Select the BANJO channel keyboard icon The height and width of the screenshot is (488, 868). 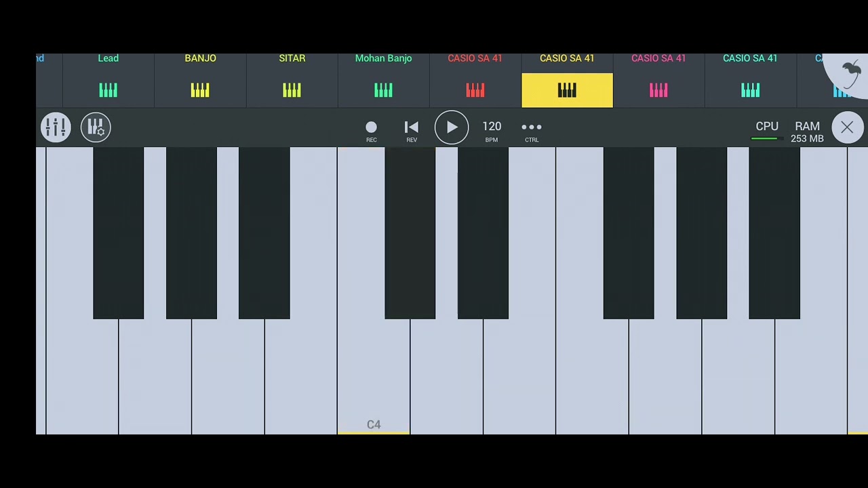200,90
